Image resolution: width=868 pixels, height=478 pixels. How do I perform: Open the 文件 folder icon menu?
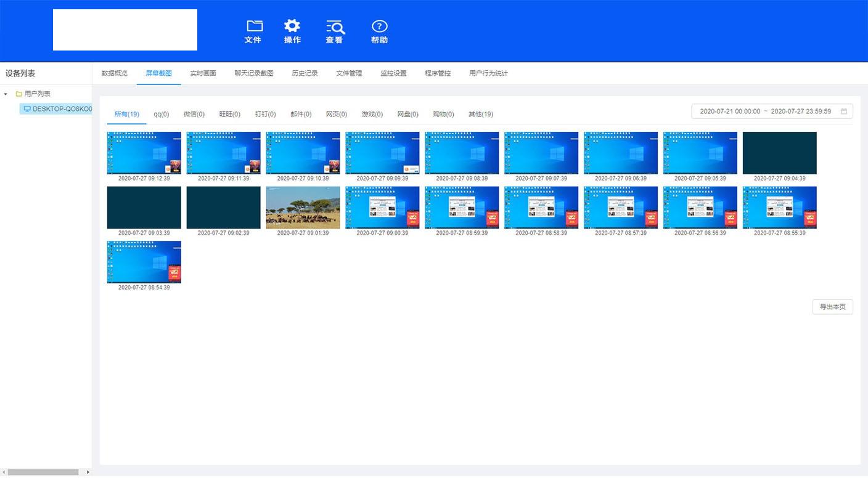254,26
